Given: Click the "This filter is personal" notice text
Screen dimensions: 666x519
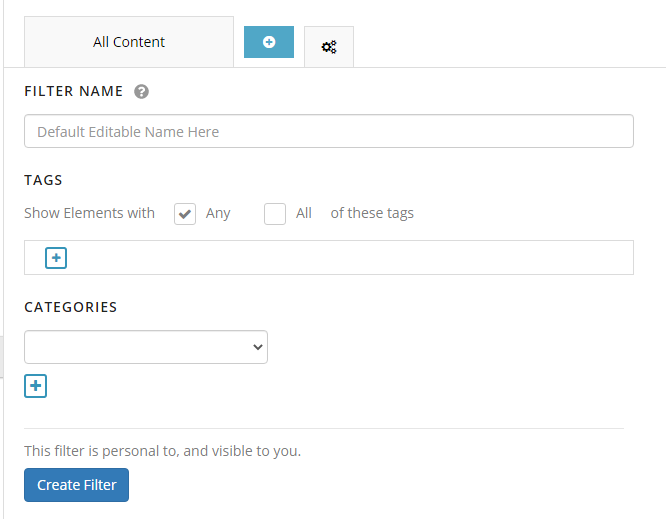Looking at the screenshot, I should click(x=162, y=451).
